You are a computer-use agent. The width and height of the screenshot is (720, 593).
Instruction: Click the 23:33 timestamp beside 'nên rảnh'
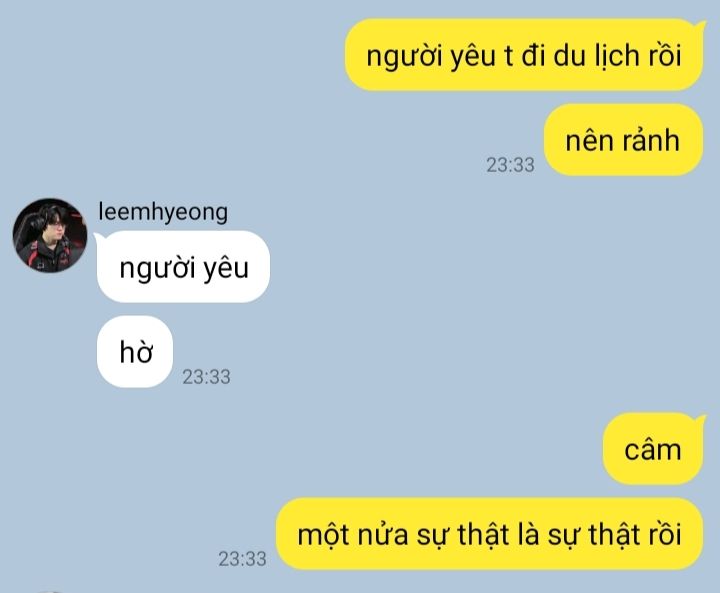coord(510,165)
